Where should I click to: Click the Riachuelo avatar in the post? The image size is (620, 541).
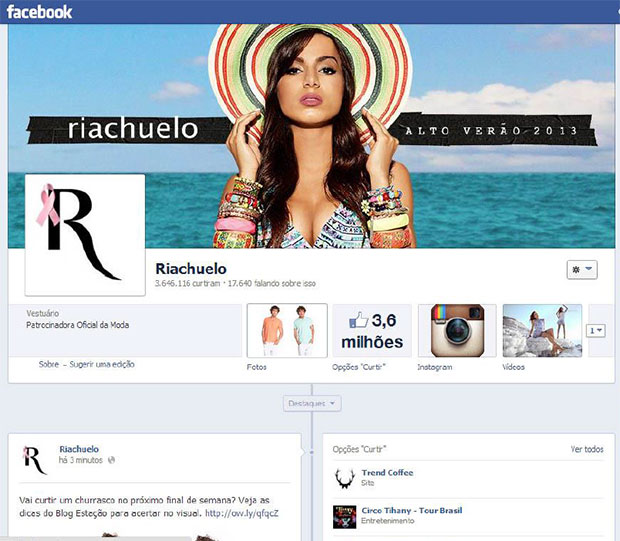click(34, 460)
